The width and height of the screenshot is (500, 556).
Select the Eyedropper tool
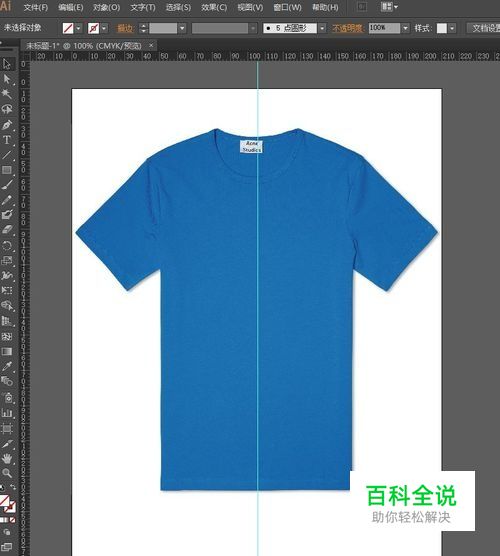(x=7, y=366)
